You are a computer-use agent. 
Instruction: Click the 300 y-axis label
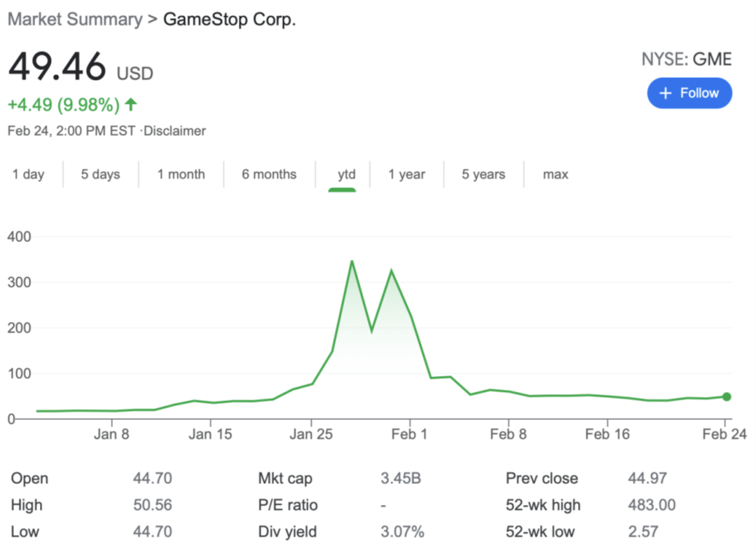point(20,283)
